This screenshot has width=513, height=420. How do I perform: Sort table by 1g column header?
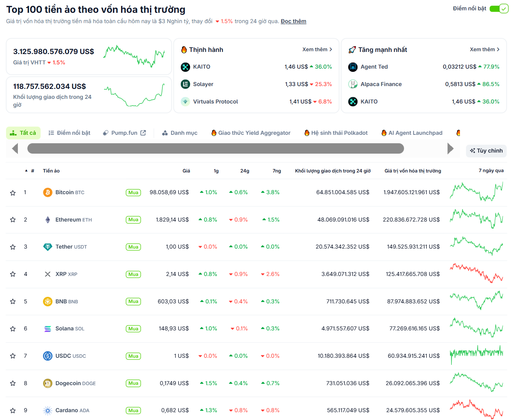216,171
